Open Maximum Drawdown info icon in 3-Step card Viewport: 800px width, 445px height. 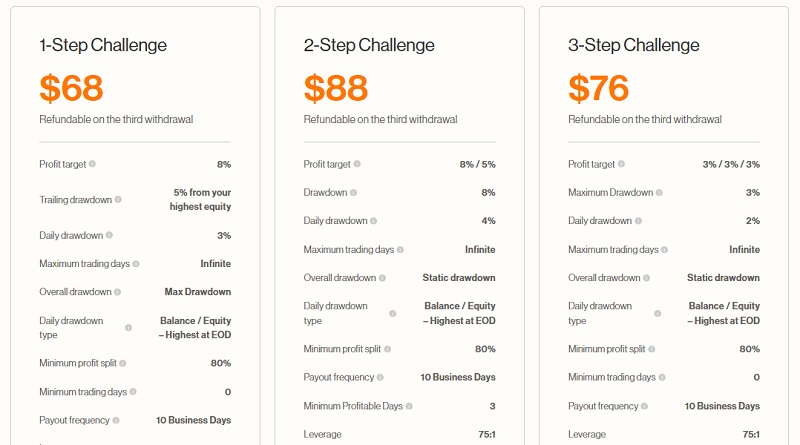coord(660,193)
